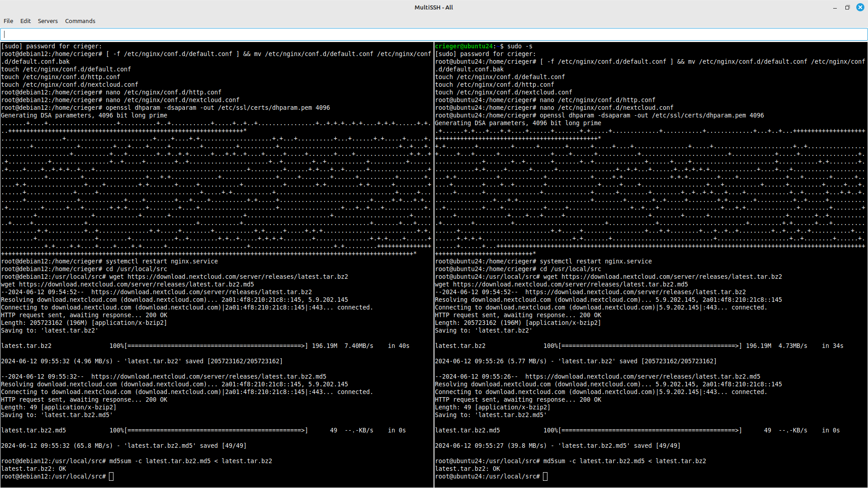Open the Commands menu
868x488 pixels.
click(x=80, y=21)
